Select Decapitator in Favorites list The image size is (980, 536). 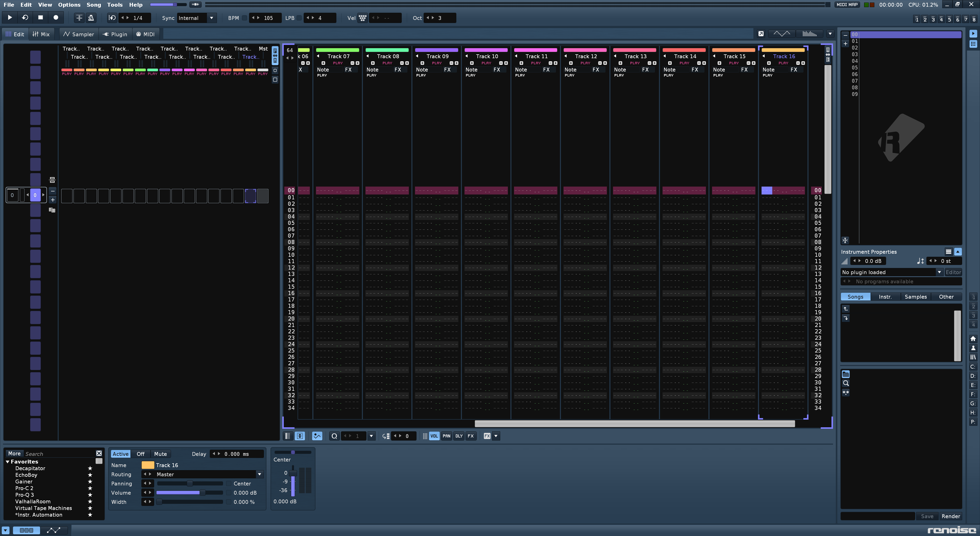pos(30,468)
